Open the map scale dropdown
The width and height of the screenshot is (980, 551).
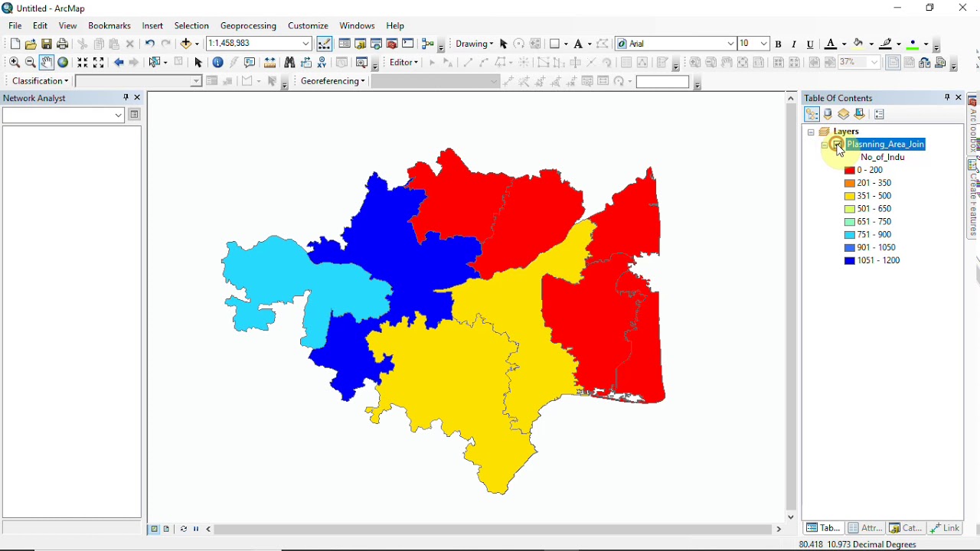tap(306, 44)
